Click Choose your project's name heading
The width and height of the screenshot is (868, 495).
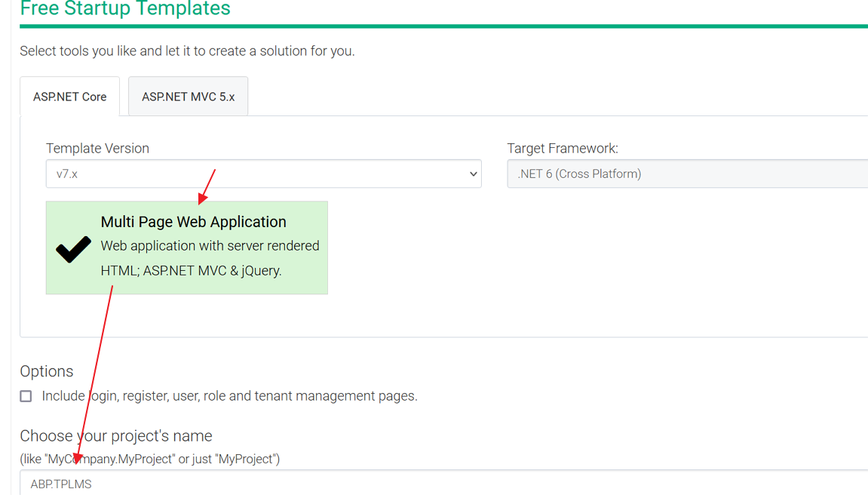click(x=116, y=435)
